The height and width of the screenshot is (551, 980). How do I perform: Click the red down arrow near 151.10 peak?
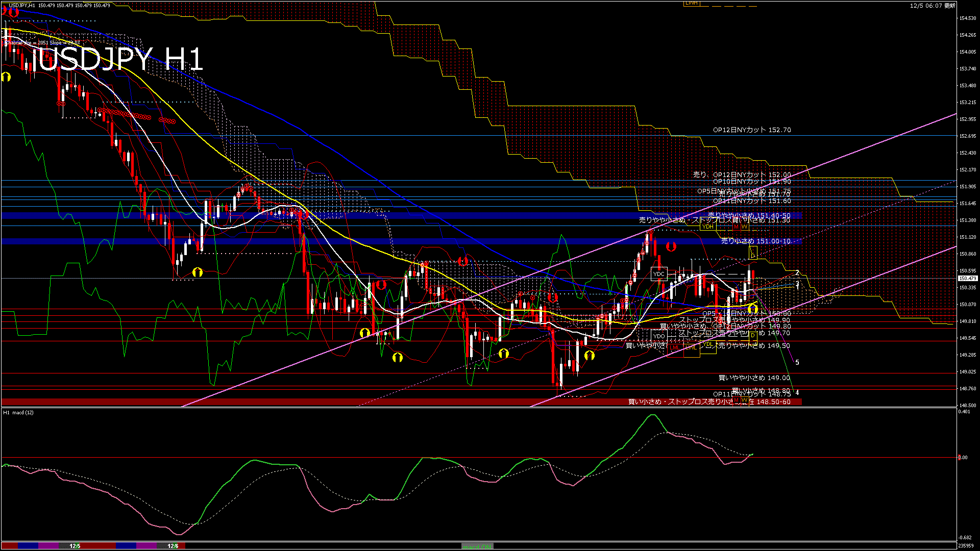[x=671, y=247]
